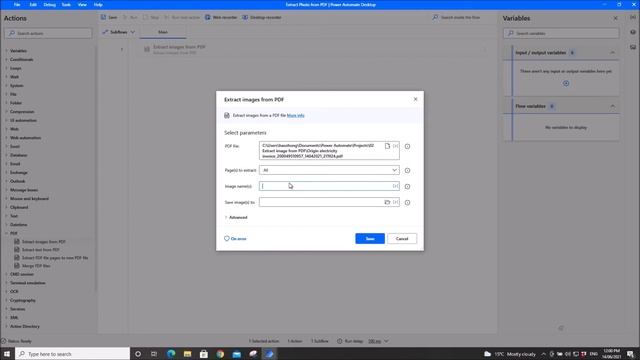The width and height of the screenshot is (640, 360).
Task: Browse for a PDF file with file icon
Action: pos(387,146)
